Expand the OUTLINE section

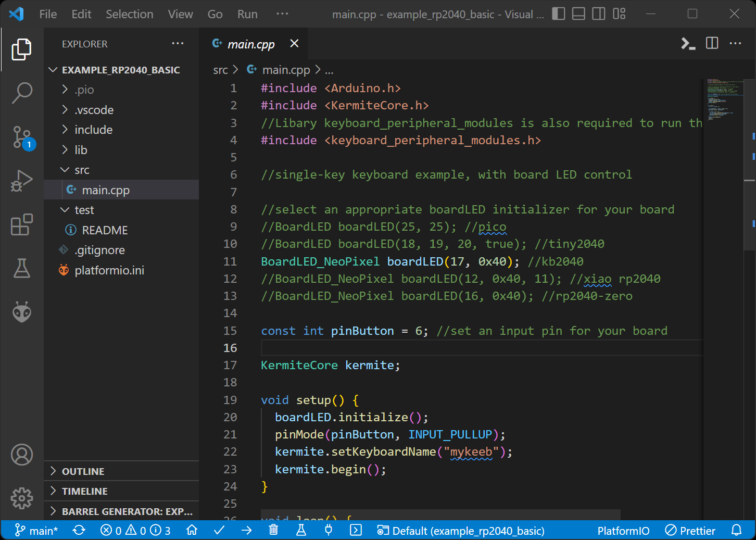coord(83,471)
